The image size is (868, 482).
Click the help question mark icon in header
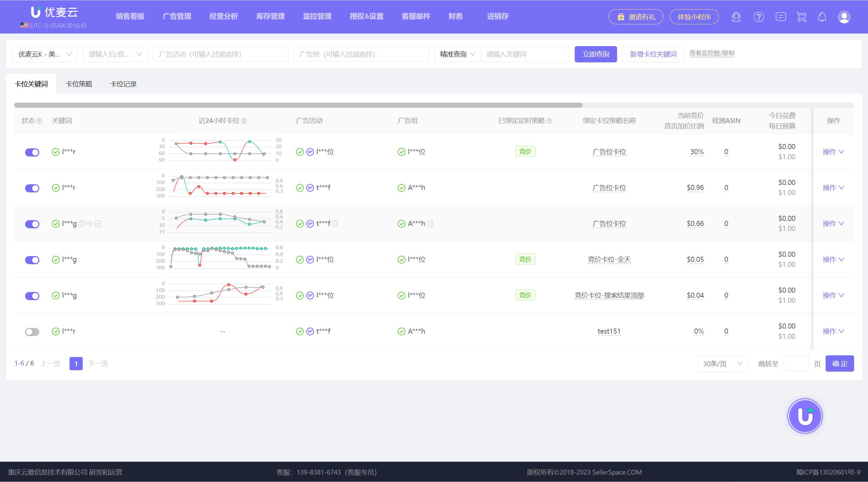(x=758, y=17)
